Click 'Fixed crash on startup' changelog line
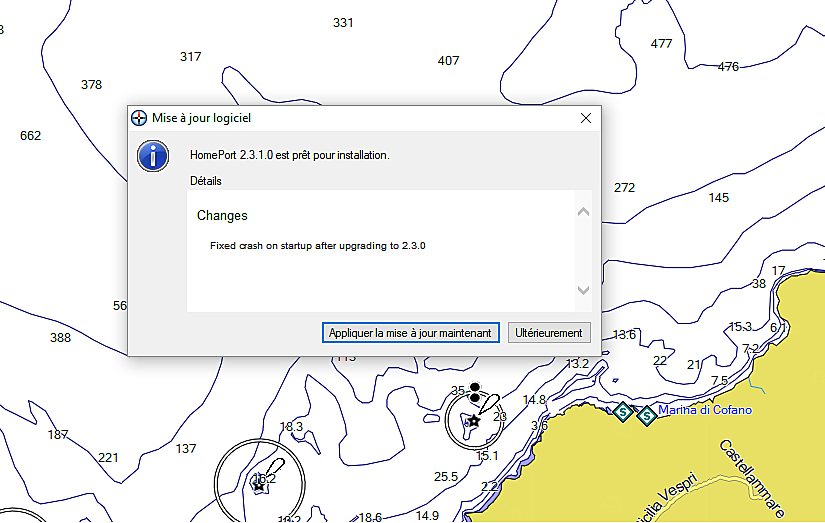The image size is (825, 523). tap(318, 246)
